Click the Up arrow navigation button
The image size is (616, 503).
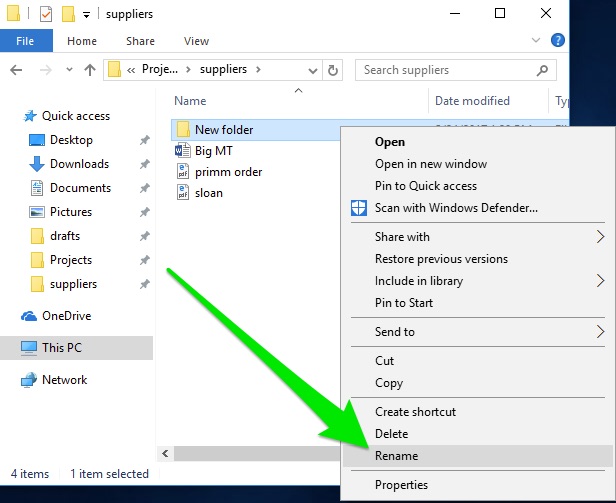click(x=89, y=70)
